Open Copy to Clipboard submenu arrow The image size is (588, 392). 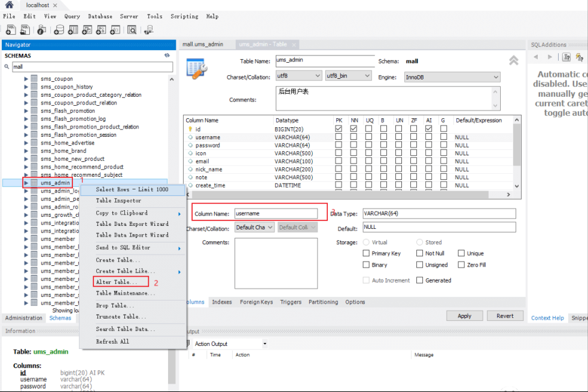click(x=179, y=213)
